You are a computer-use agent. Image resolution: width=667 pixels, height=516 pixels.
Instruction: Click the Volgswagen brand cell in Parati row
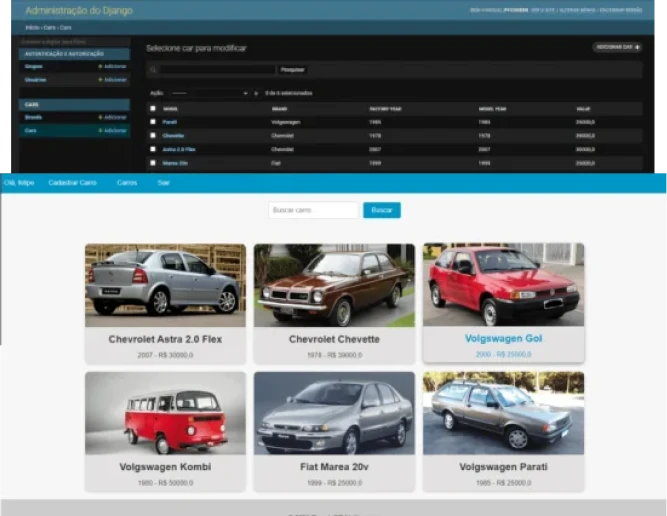point(286,122)
